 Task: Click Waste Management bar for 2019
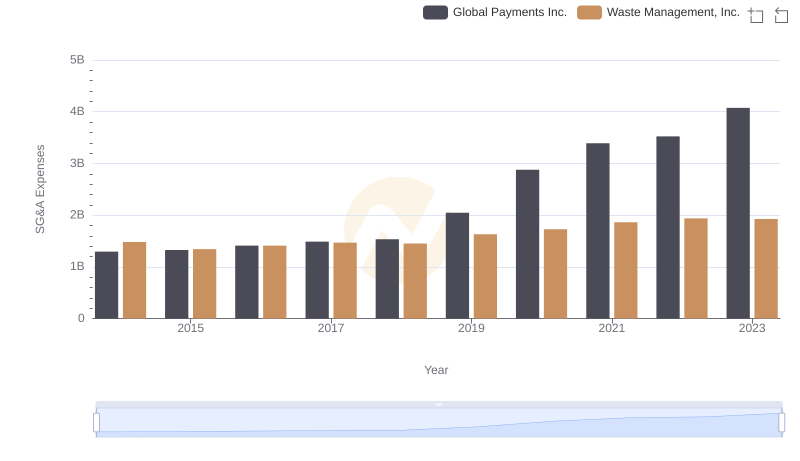pos(485,276)
